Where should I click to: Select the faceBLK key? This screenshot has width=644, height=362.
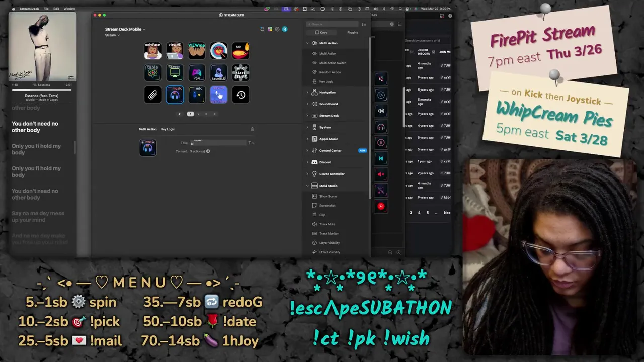coord(219,73)
